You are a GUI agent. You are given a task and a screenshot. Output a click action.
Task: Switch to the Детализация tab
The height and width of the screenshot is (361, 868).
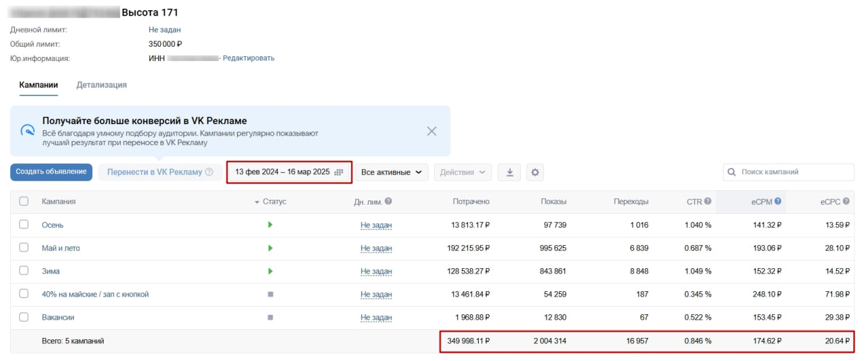tap(102, 85)
